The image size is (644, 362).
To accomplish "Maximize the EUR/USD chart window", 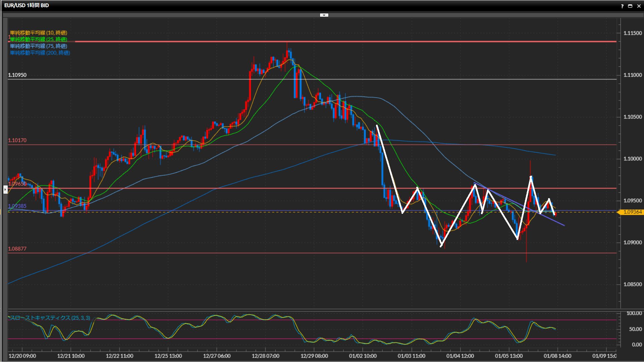I will coord(630,6).
